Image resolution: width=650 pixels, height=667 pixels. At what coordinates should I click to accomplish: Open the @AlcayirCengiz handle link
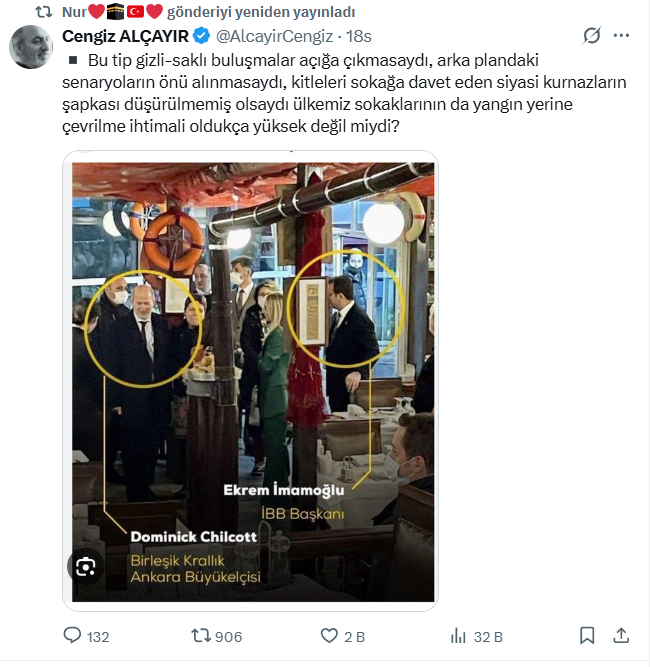275,37
